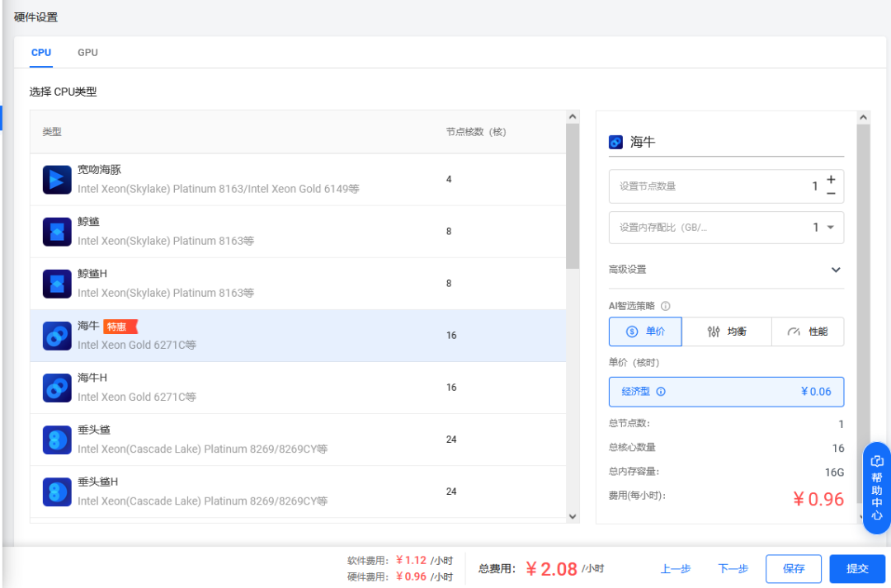Screen dimensions: 891x588
Task: Click the info icon beside 经济型
Action: pos(660,392)
